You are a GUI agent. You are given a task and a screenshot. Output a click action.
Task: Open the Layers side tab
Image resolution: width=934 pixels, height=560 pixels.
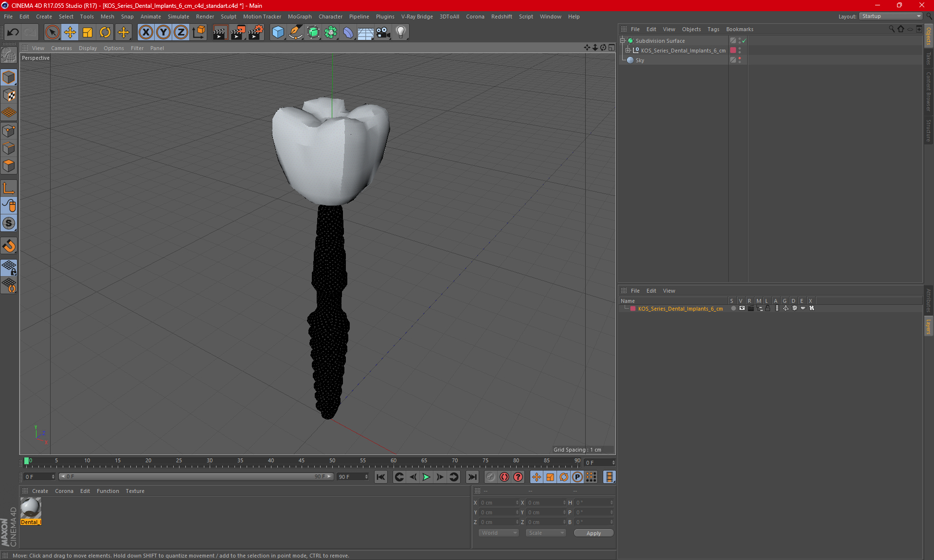point(928,326)
